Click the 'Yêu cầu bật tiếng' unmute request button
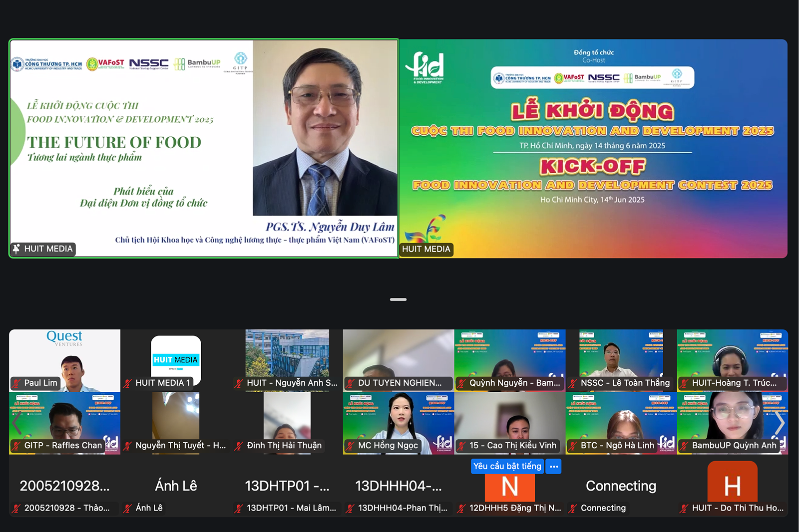Viewport: 799px width, 532px height. [x=507, y=466]
